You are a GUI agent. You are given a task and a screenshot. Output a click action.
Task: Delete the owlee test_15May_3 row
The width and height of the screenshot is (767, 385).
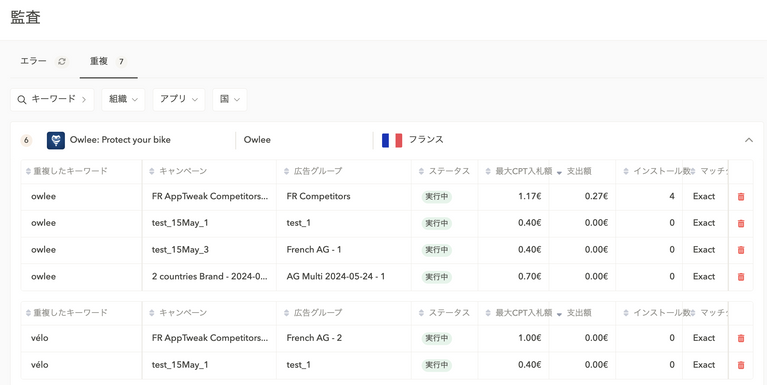click(741, 250)
